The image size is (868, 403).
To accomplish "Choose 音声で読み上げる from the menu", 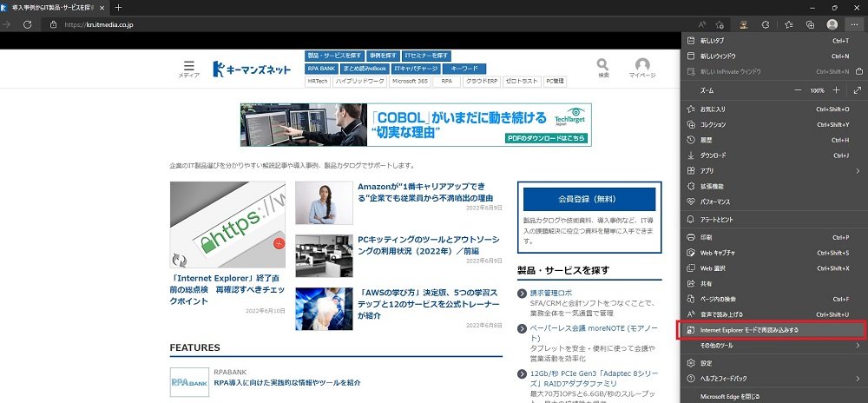I will click(x=774, y=314).
